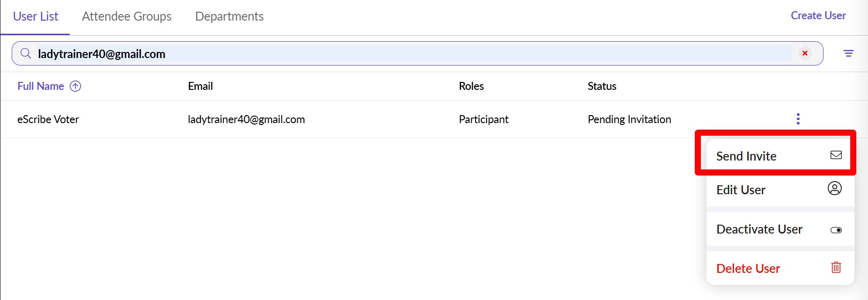Click the search magnifier icon
Image resolution: width=868 pixels, height=300 pixels.
[x=26, y=53]
